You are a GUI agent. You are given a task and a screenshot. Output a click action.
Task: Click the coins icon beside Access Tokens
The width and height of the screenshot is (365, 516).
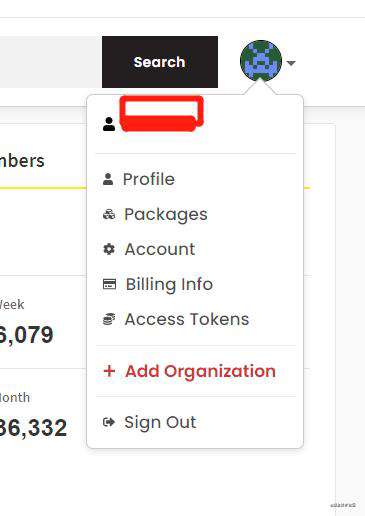click(x=109, y=319)
